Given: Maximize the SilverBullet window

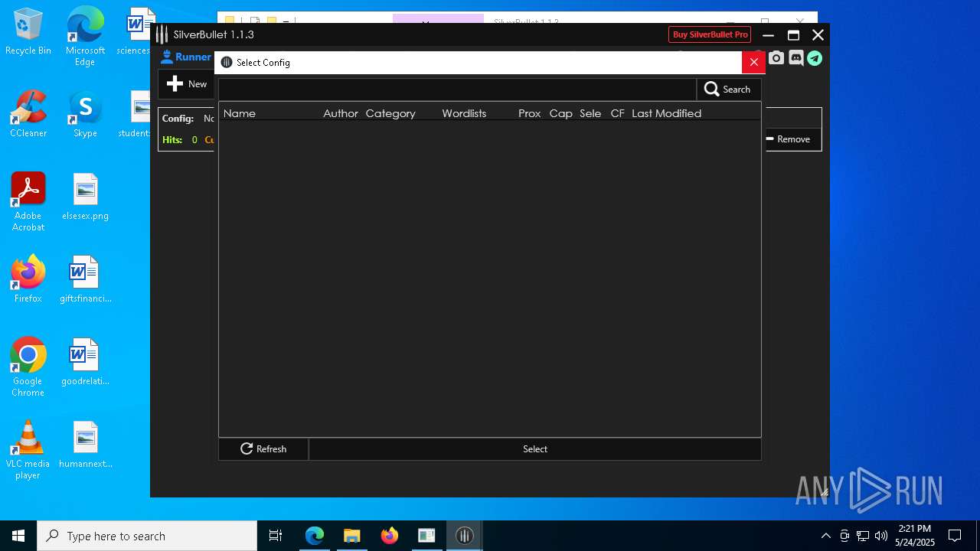Looking at the screenshot, I should (x=794, y=34).
